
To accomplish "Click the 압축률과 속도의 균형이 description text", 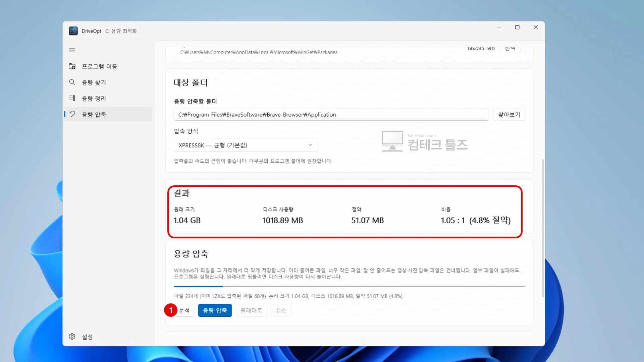I will coord(253,161).
